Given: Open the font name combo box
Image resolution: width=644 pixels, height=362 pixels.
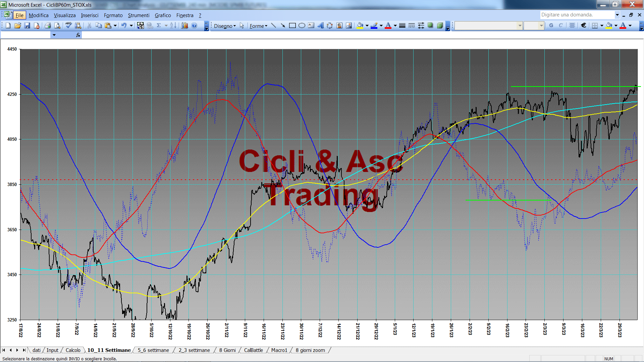Looking at the screenshot, I should tap(489, 25).
